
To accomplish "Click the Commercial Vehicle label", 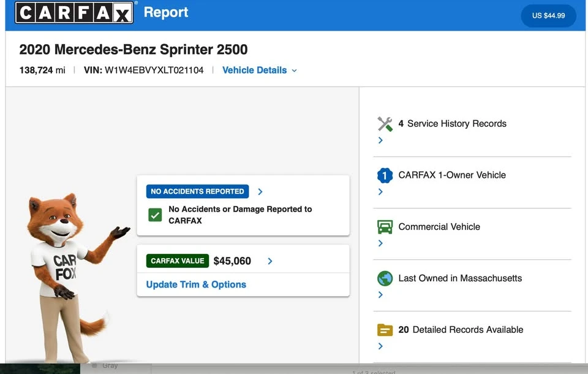I will point(439,227).
